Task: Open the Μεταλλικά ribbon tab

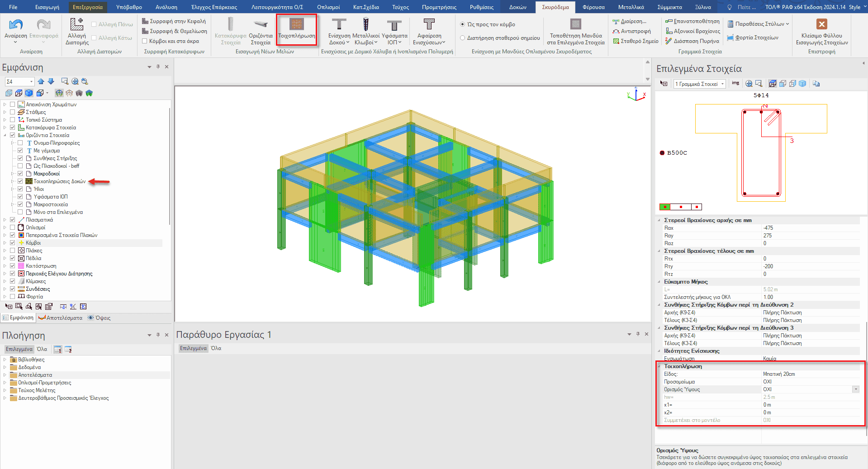Action: click(631, 7)
